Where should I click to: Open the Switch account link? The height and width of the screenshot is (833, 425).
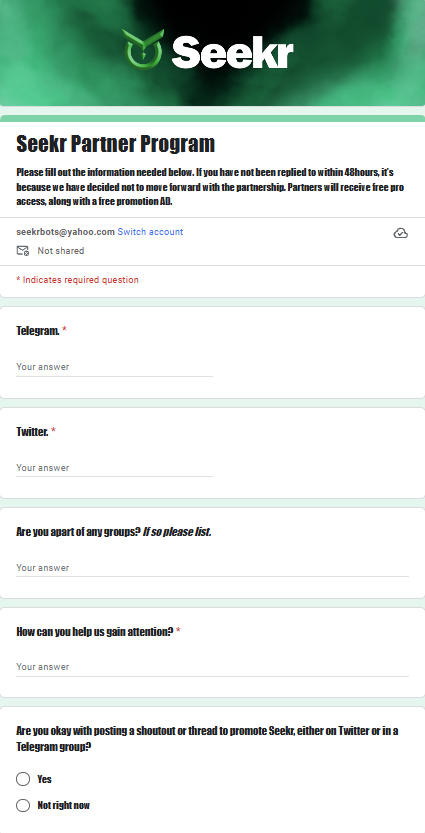(x=150, y=232)
